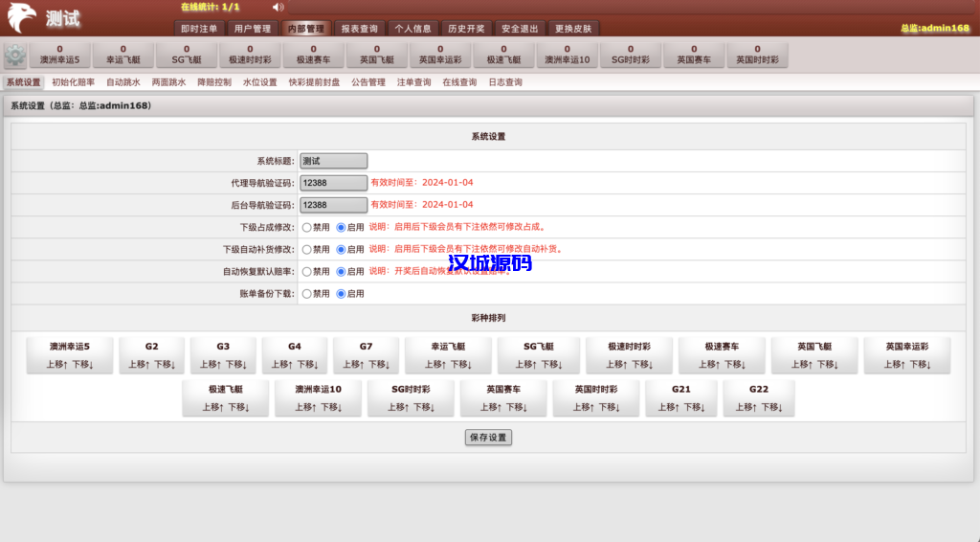
Task: Move 澳洲幸运5 up with 上移
Action: click(x=56, y=364)
